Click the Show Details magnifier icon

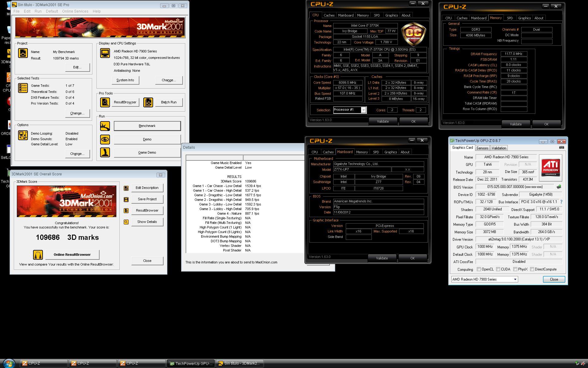pyautogui.click(x=126, y=222)
